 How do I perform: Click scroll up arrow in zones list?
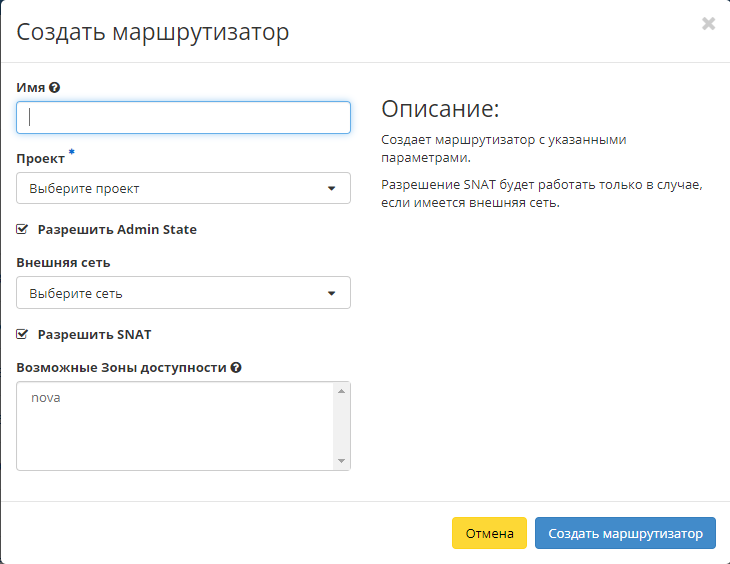coord(342,391)
